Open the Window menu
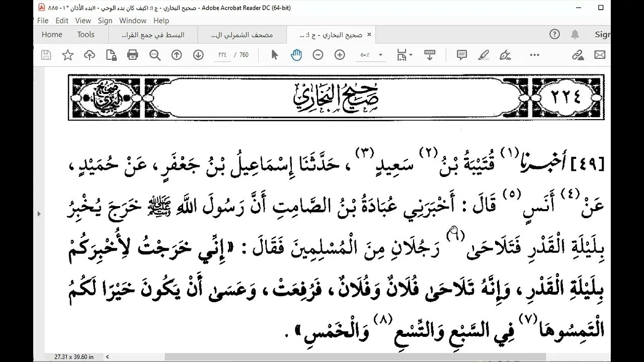 [133, 21]
